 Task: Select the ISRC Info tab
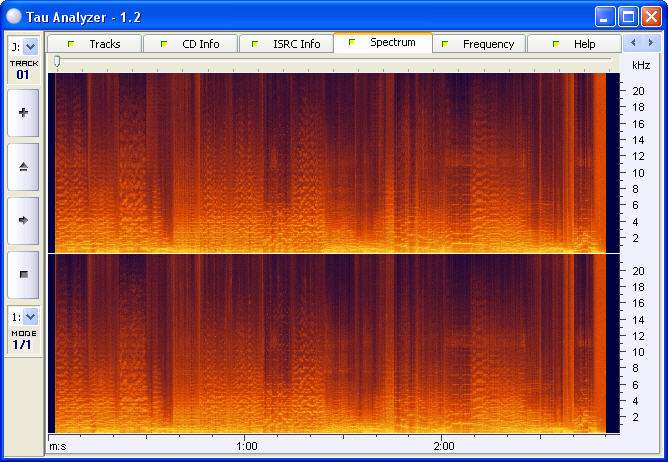pyautogui.click(x=287, y=44)
